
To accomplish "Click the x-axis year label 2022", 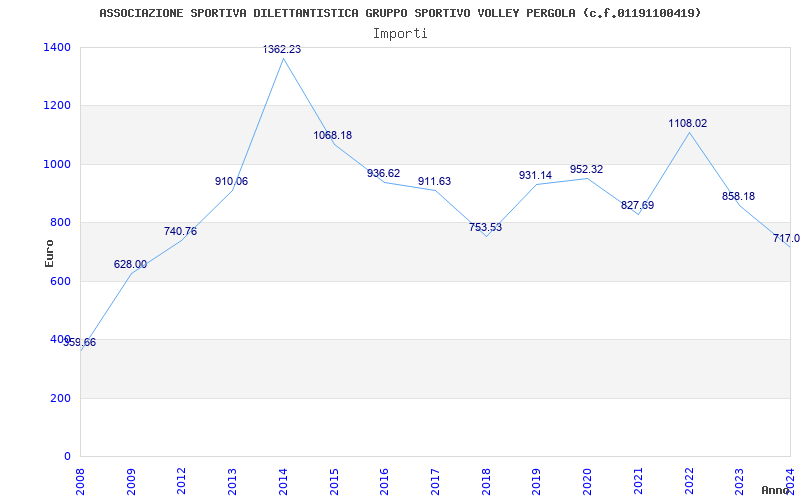I will point(689,481).
